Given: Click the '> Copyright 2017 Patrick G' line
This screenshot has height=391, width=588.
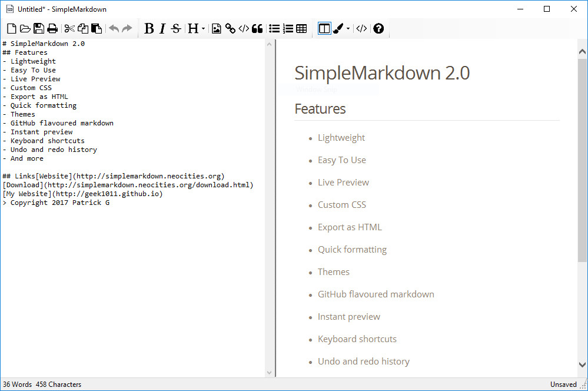Looking at the screenshot, I should 57,203.
